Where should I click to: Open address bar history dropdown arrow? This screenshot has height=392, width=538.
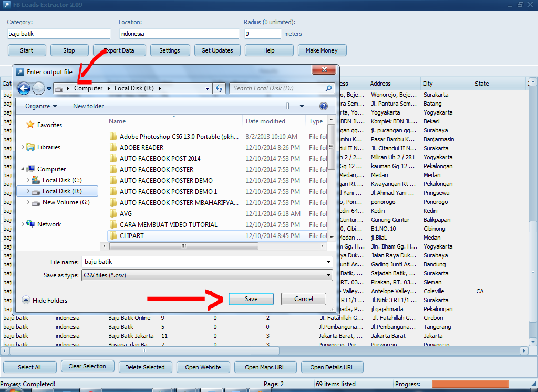pyautogui.click(x=207, y=89)
